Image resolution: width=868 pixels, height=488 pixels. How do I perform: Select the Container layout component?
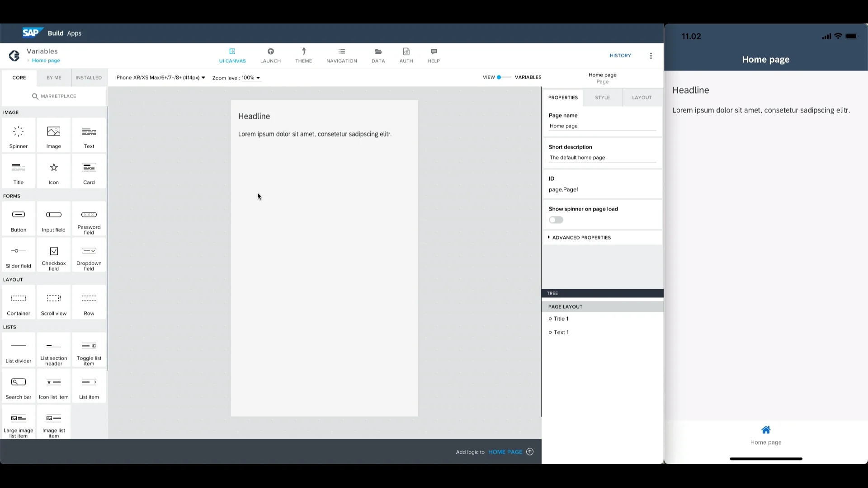click(18, 302)
